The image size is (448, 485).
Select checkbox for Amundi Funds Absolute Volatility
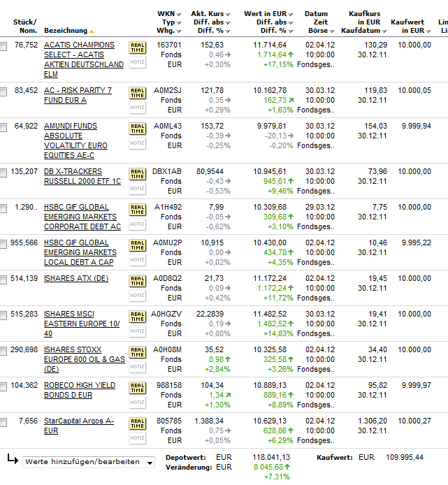coord(3,127)
